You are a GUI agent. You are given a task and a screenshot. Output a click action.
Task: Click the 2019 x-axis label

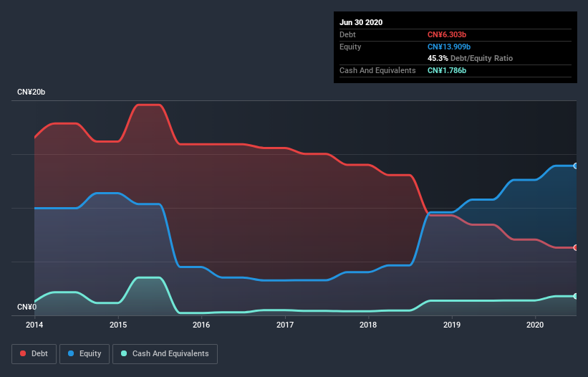pos(452,325)
